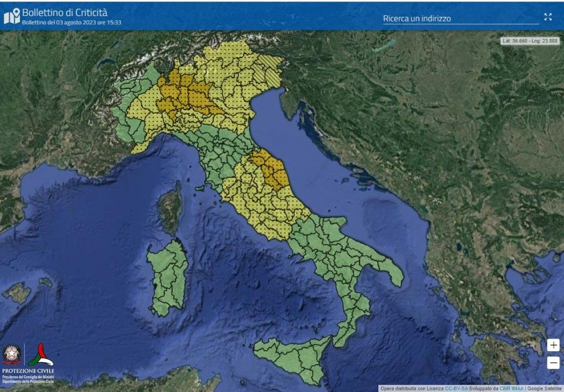Select the Lat/Lng coordinates indicator
This screenshot has height=392, width=564.
pyautogui.click(x=530, y=41)
